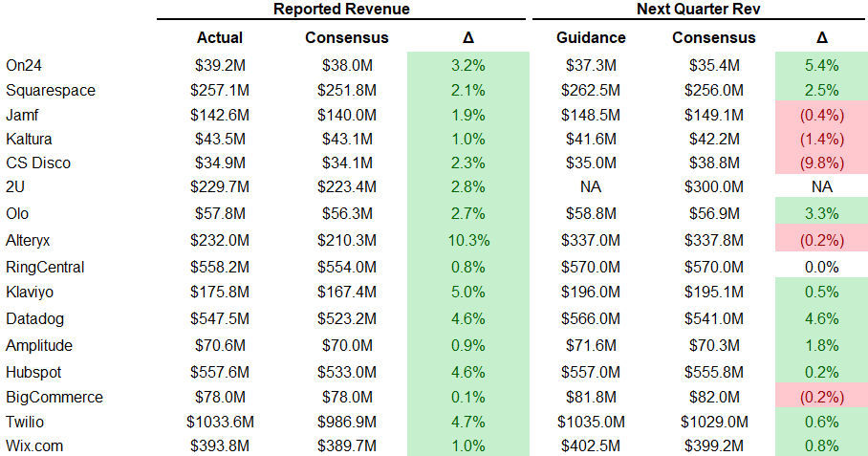The width and height of the screenshot is (868, 456).
Task: Click CS Disco next quarter consensus $38.8M
Action: (x=714, y=163)
